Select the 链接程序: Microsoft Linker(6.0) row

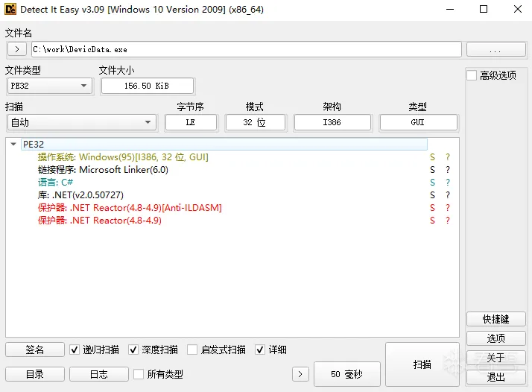click(103, 170)
